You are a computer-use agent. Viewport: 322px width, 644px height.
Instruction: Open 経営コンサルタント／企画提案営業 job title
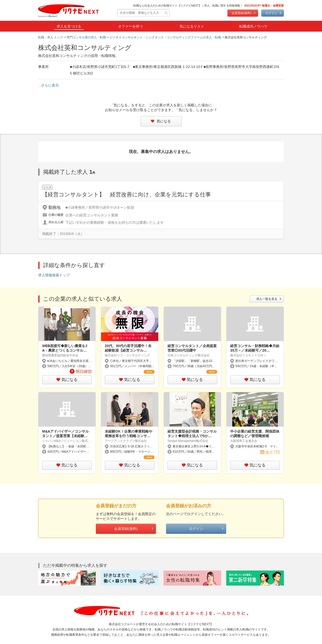[192, 348]
